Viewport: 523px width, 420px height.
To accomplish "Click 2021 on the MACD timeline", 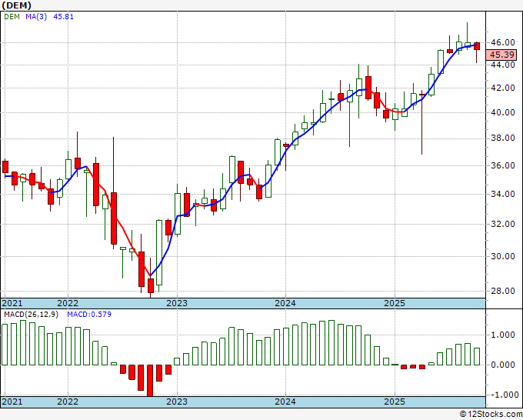I will [x=12, y=402].
